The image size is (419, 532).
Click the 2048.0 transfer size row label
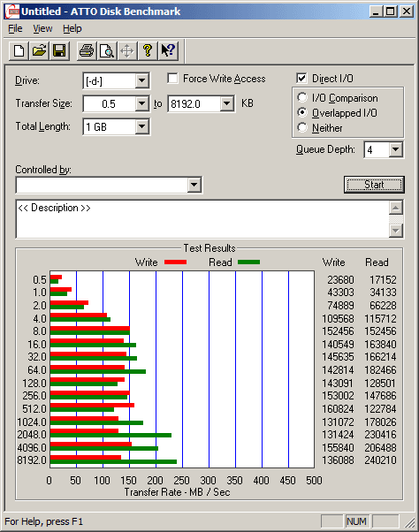pos(32,435)
